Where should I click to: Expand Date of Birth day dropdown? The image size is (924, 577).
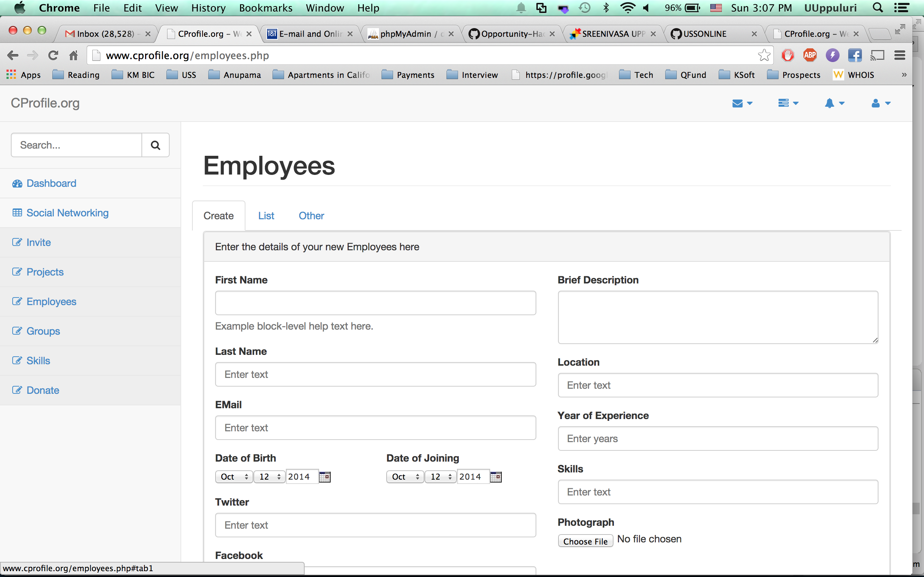(269, 477)
